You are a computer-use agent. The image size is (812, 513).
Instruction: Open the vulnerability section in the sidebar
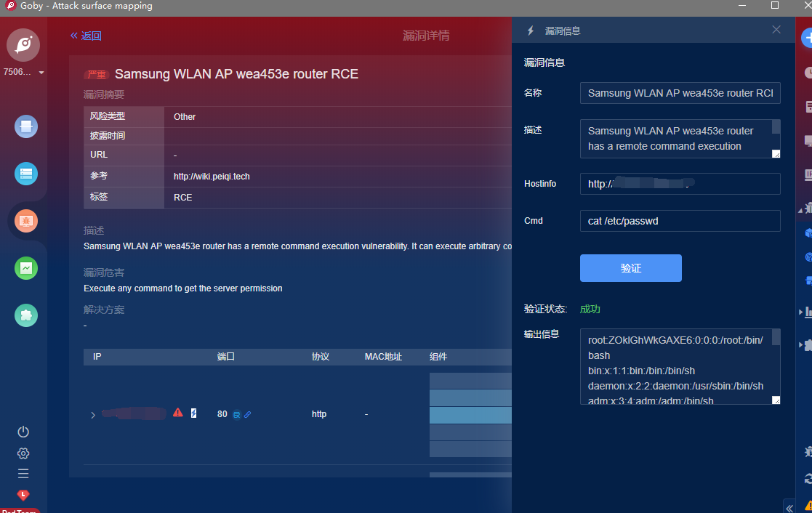(26, 221)
